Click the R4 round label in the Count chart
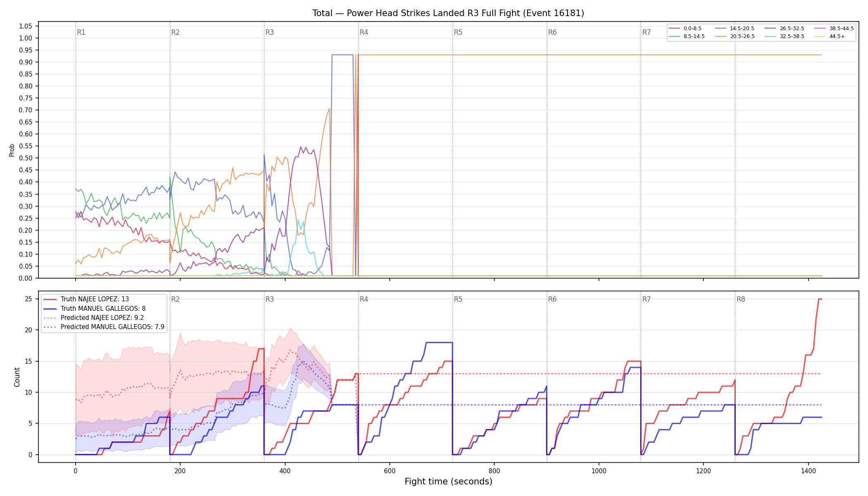 tap(364, 299)
